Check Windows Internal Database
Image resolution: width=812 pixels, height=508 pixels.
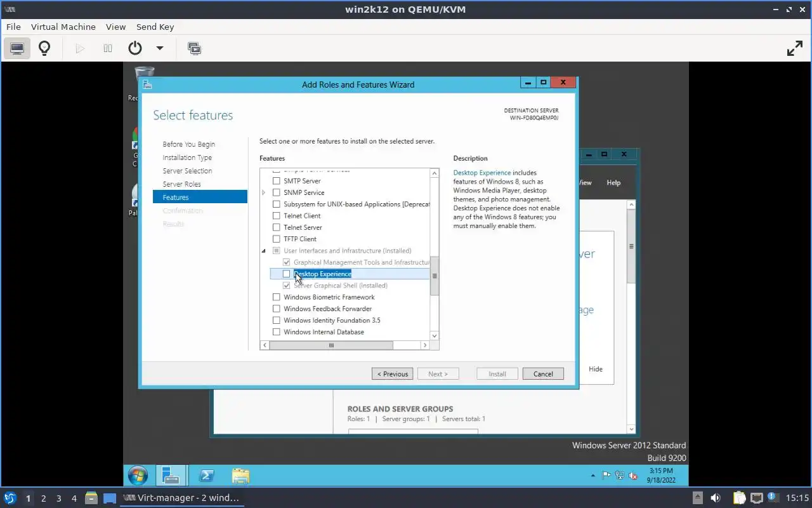(x=276, y=332)
